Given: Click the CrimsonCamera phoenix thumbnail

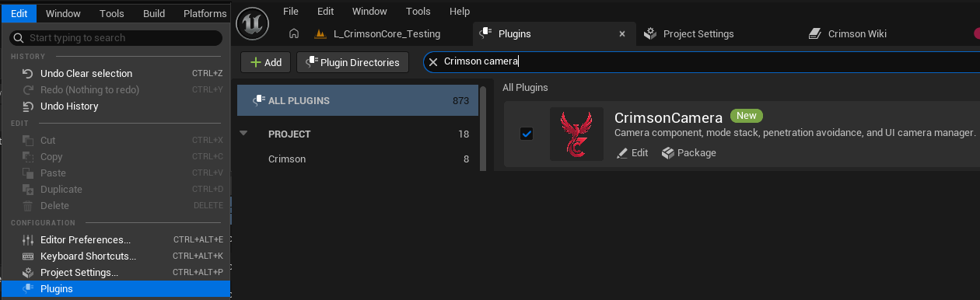Looking at the screenshot, I should (576, 134).
